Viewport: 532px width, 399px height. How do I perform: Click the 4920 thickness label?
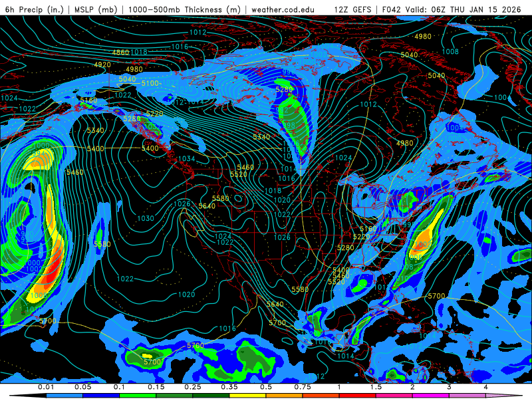[x=102, y=65]
